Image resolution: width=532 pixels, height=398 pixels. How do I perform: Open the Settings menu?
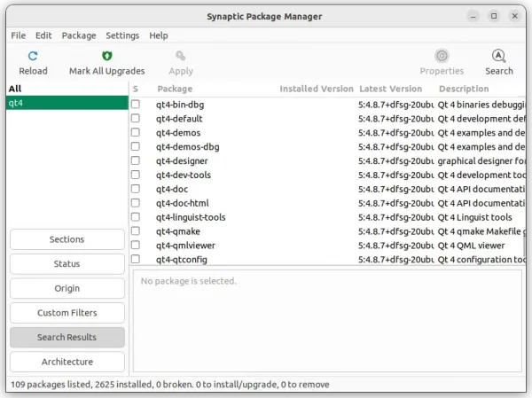[x=122, y=35]
